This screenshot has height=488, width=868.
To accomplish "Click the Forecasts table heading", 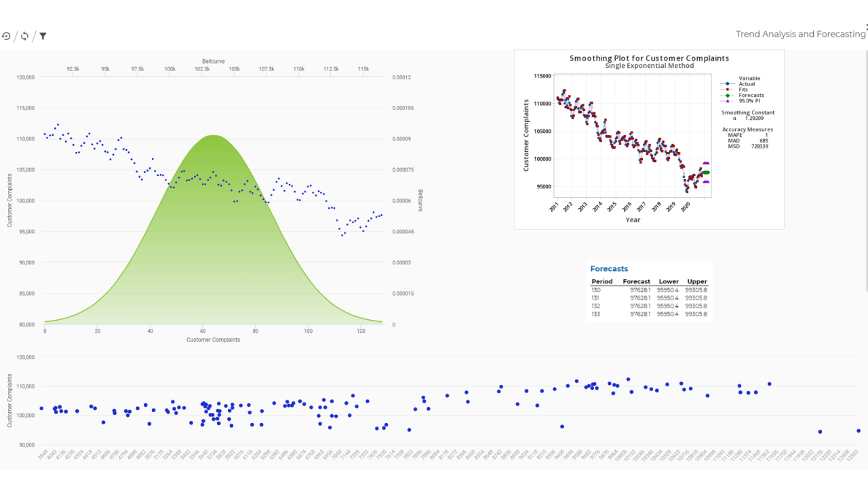I will coord(609,268).
